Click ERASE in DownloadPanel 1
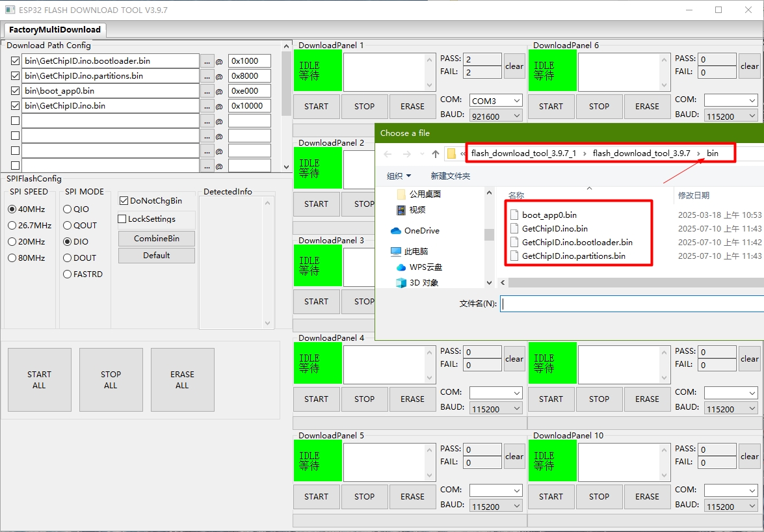Image resolution: width=764 pixels, height=532 pixels. (412, 107)
